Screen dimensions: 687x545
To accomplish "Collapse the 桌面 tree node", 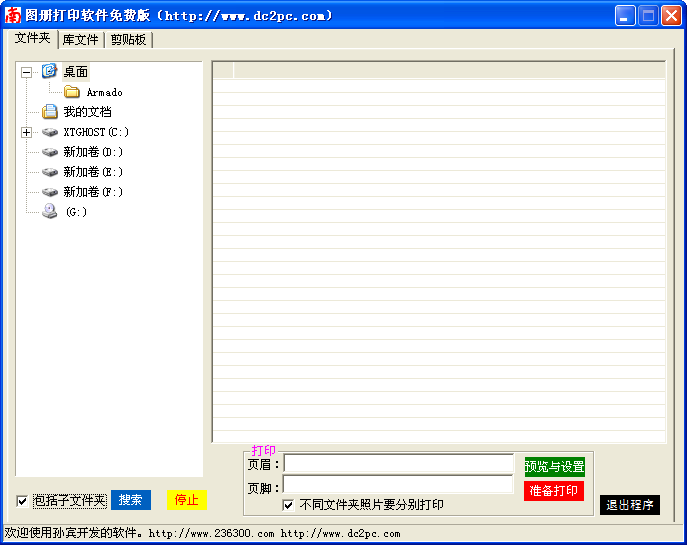I will point(26,72).
